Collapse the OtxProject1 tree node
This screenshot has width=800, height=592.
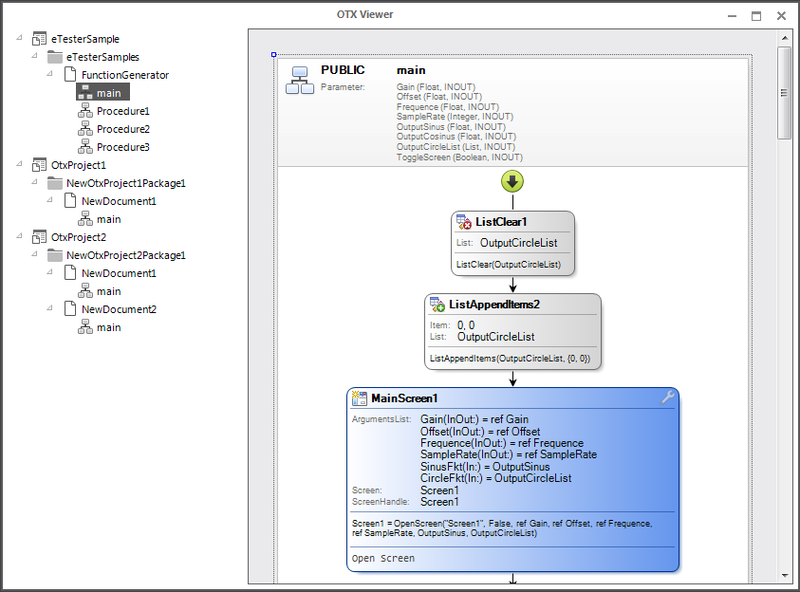pos(19,163)
